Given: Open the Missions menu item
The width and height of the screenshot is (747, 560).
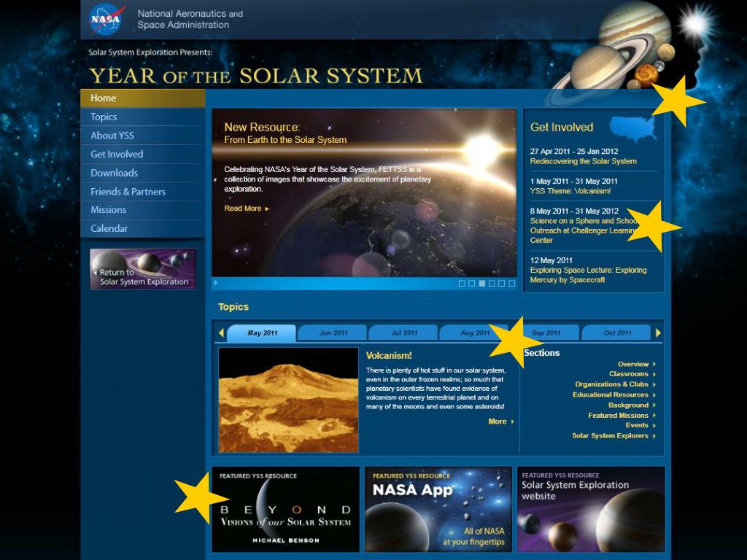Looking at the screenshot, I should click(x=143, y=210).
